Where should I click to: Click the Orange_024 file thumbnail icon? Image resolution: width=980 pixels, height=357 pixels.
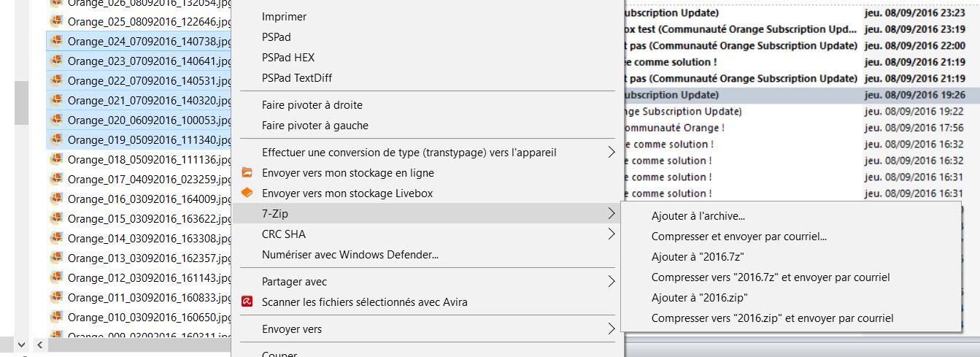tap(55, 41)
